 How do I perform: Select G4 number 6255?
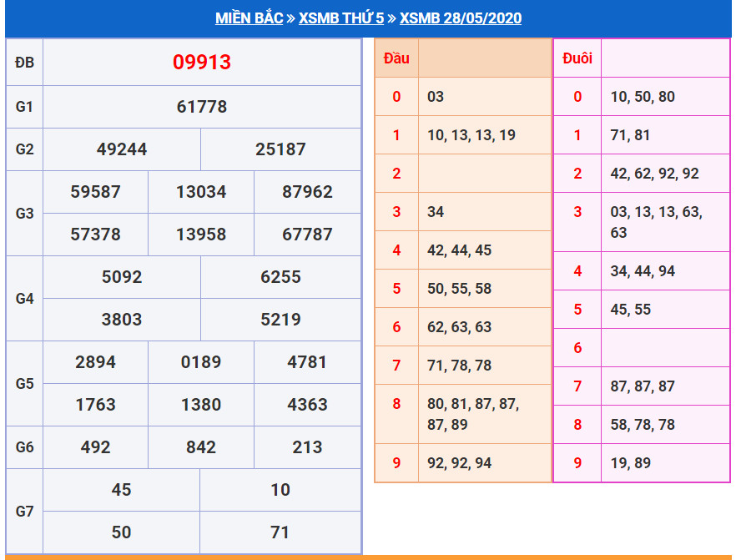[x=280, y=277]
